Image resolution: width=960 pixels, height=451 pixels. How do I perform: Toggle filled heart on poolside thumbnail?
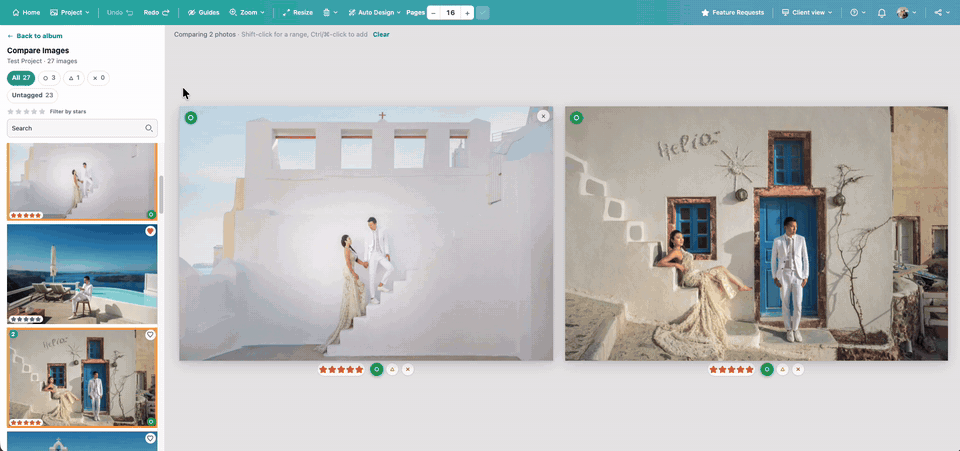[150, 231]
